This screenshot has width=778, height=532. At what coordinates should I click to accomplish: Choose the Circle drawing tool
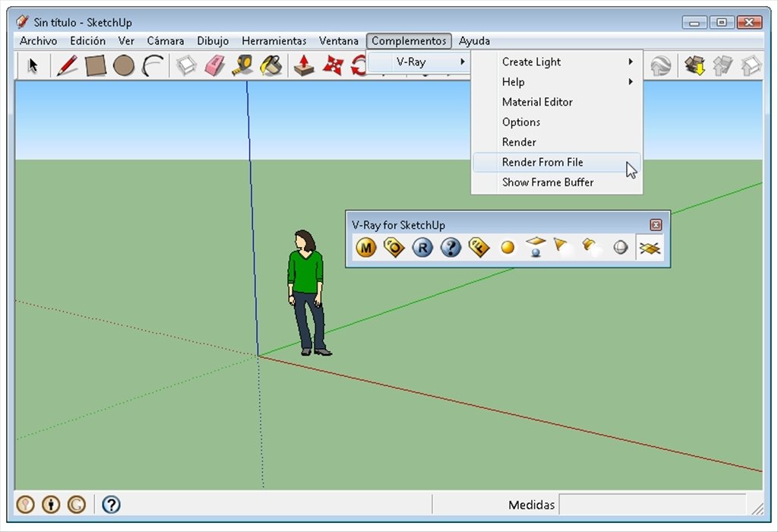[124, 65]
